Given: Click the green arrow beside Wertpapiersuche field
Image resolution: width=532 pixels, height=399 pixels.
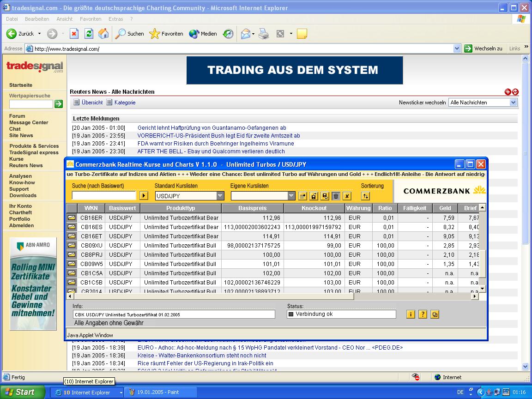Looking at the screenshot, I should (x=59, y=104).
